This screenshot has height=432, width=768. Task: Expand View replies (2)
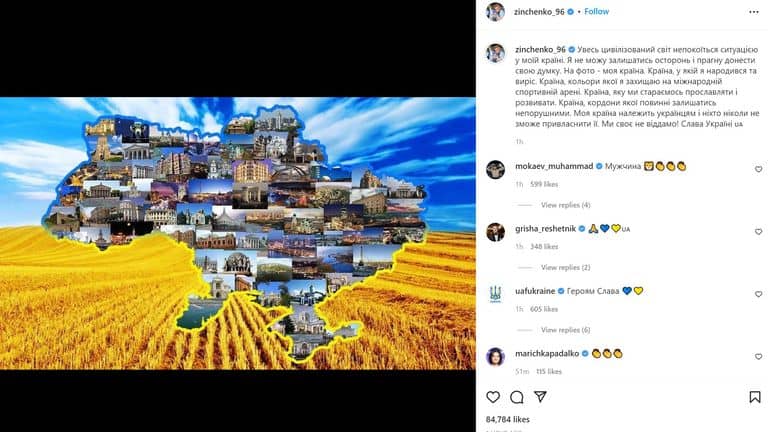coord(565,267)
